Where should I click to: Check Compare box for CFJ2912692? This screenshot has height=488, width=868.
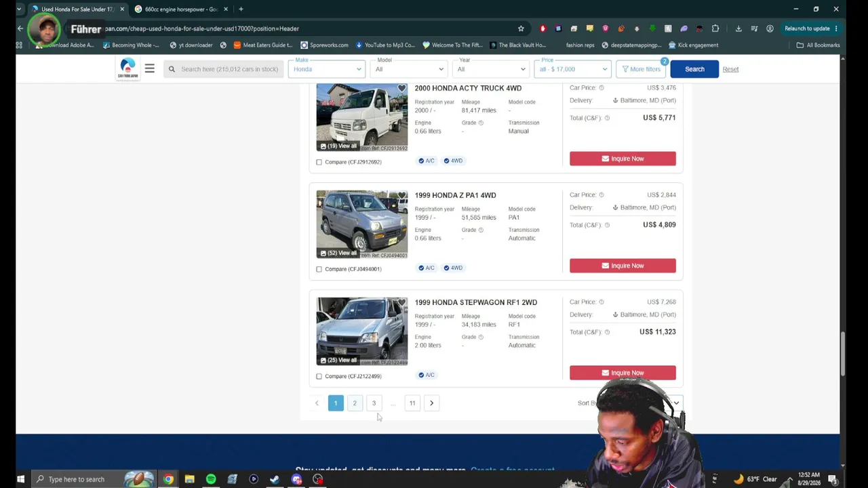[x=319, y=162]
